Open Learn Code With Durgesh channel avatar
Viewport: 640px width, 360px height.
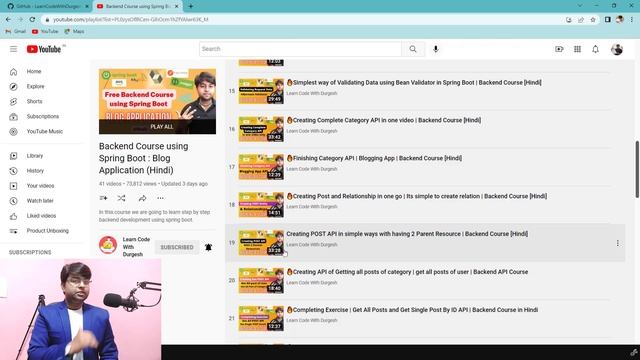point(108,245)
